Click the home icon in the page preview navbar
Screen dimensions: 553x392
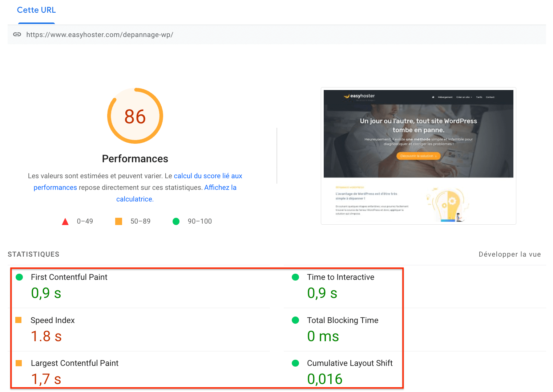(432, 97)
